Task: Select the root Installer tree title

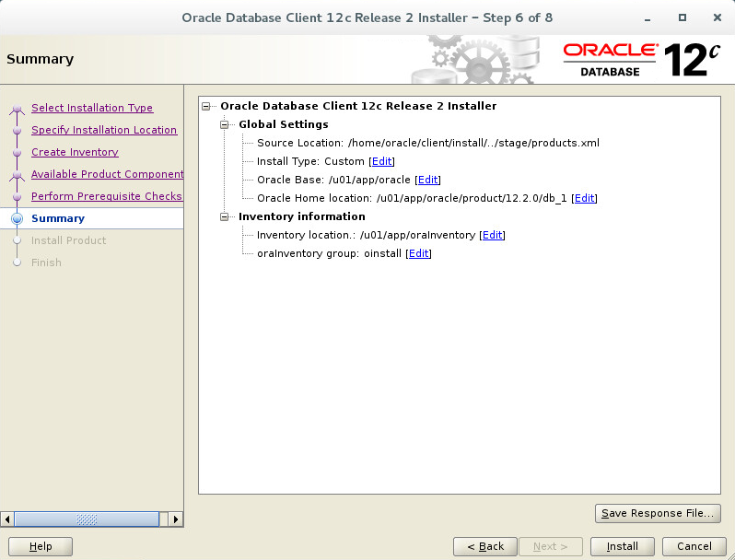Action: [x=358, y=106]
